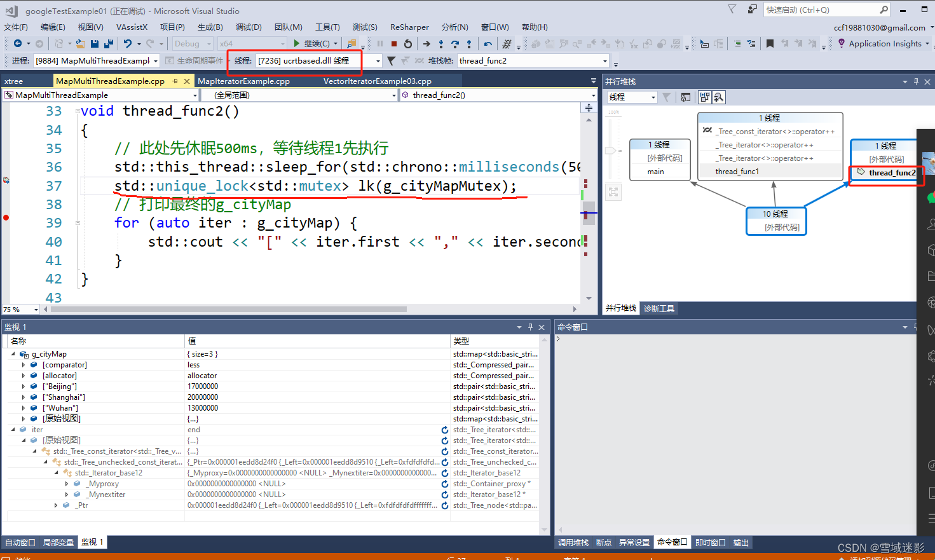Open the ReSharper menu
935x560 pixels.
tap(409, 27)
